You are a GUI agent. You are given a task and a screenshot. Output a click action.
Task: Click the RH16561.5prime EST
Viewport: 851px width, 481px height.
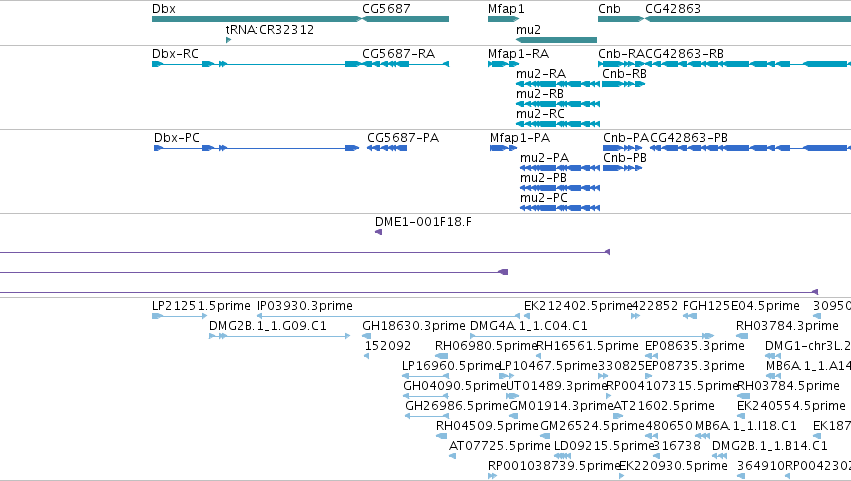[x=538, y=357]
